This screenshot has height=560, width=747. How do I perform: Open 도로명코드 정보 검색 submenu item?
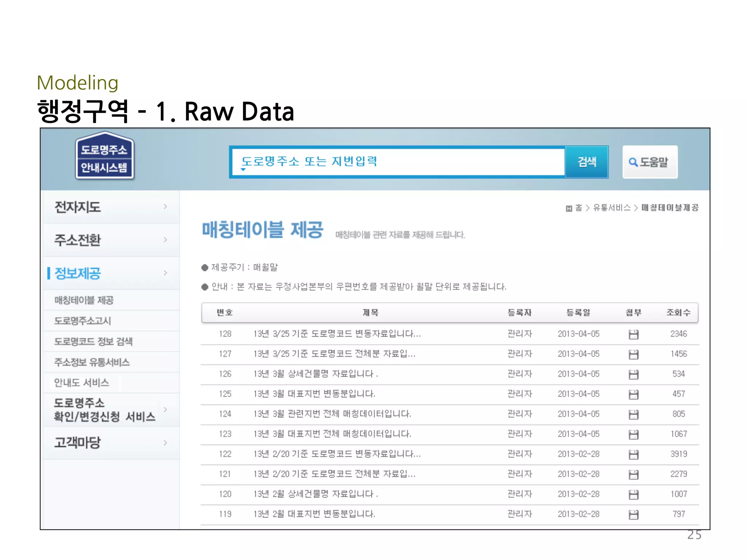93,342
